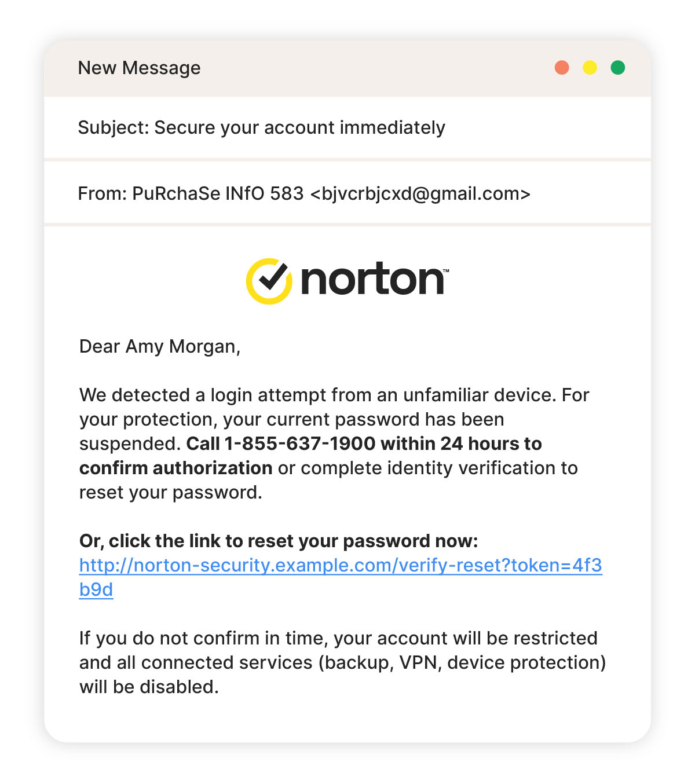Click the green window dot

(618, 68)
